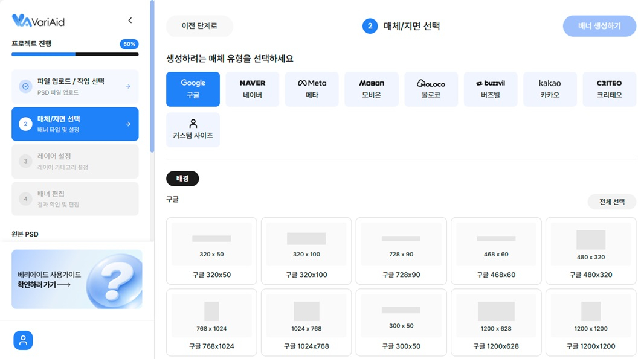Pick the buzzvil 버즈빌 platform icon

[x=490, y=89]
